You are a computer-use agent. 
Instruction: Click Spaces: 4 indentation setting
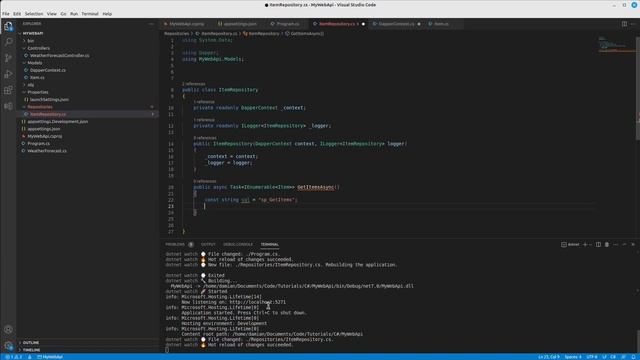point(573,357)
